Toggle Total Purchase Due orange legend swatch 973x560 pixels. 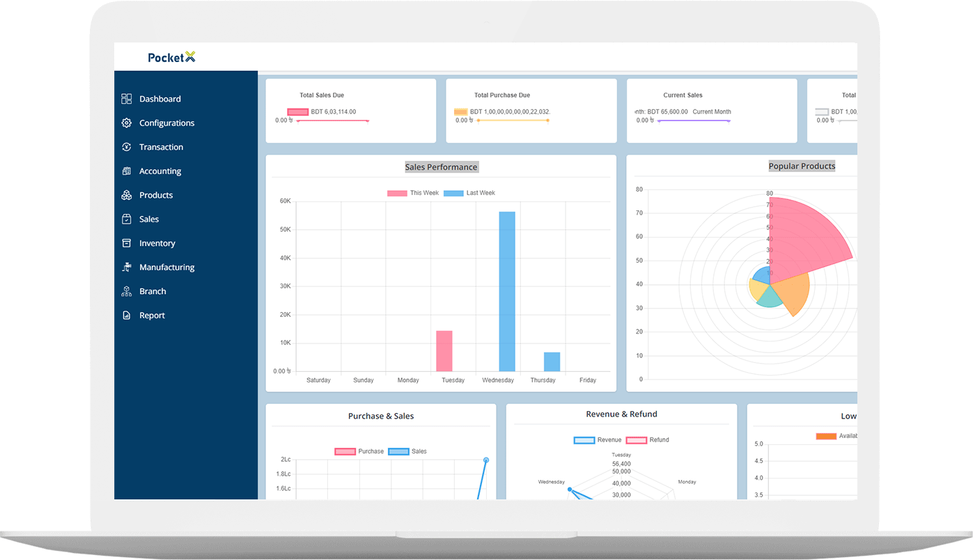click(460, 112)
